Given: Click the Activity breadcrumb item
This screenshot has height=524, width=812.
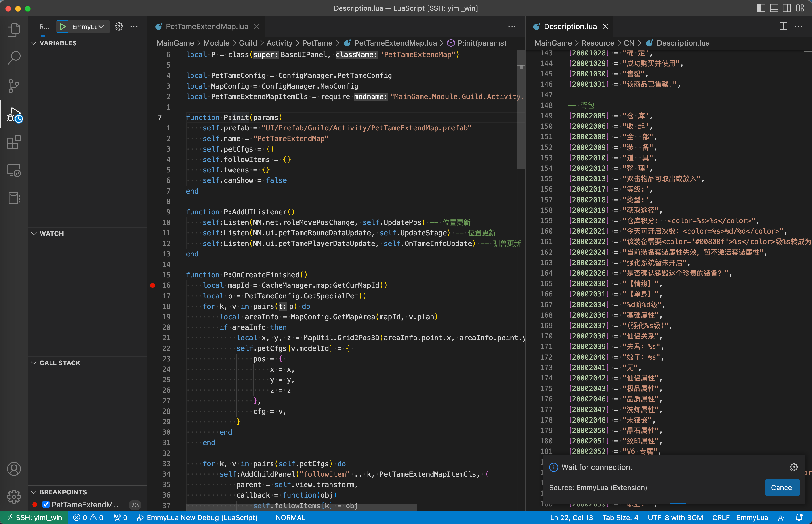Looking at the screenshot, I should (x=280, y=43).
